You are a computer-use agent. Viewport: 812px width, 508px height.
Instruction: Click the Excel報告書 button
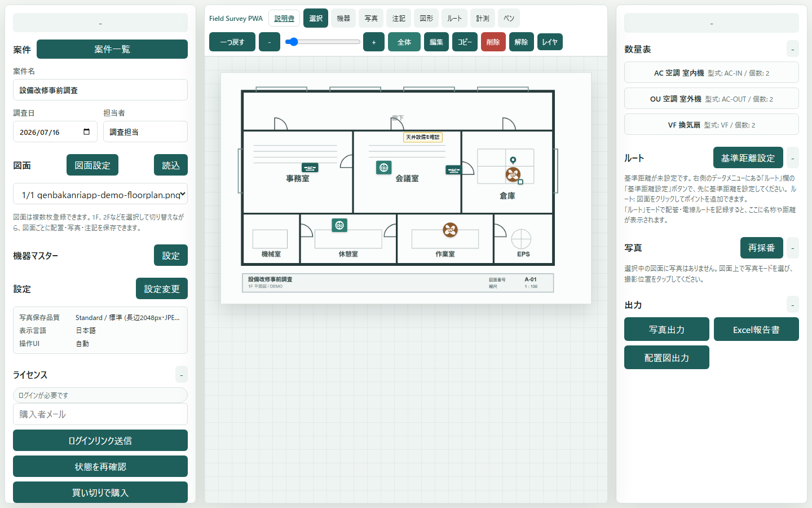756,329
